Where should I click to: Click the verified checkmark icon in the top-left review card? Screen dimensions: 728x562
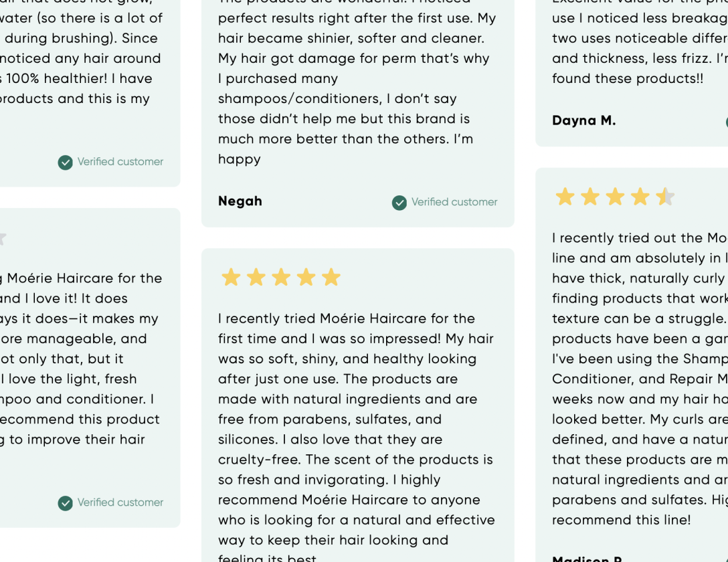pos(66,163)
